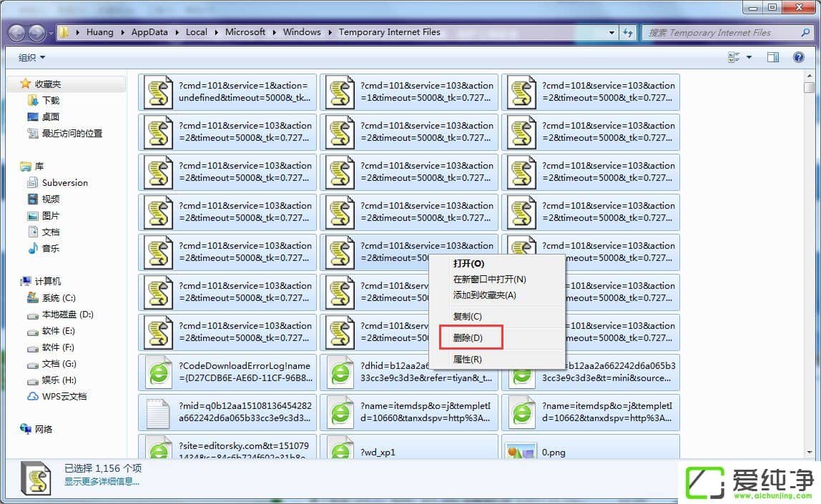Open WPS云文档 cloud item in sidebar
This screenshot has height=504, width=821.
[x=64, y=396]
